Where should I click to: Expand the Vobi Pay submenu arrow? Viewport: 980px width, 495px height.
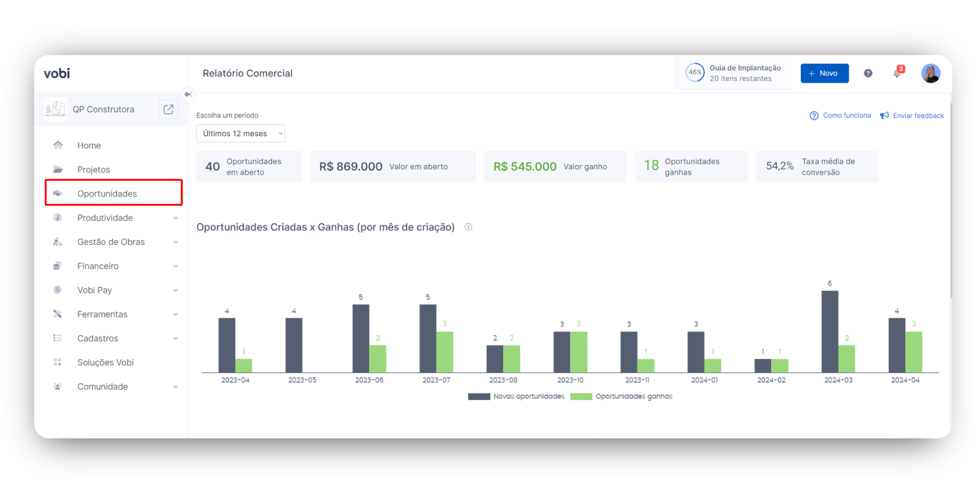click(176, 290)
